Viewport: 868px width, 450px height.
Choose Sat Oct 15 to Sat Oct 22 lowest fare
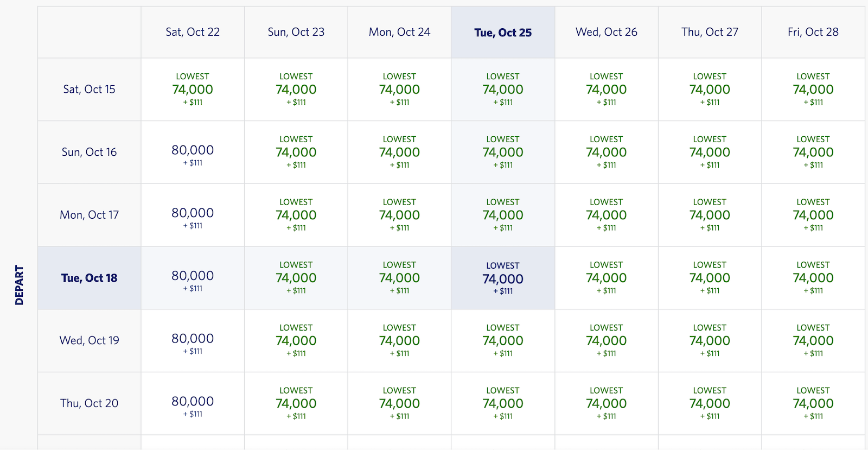(193, 90)
